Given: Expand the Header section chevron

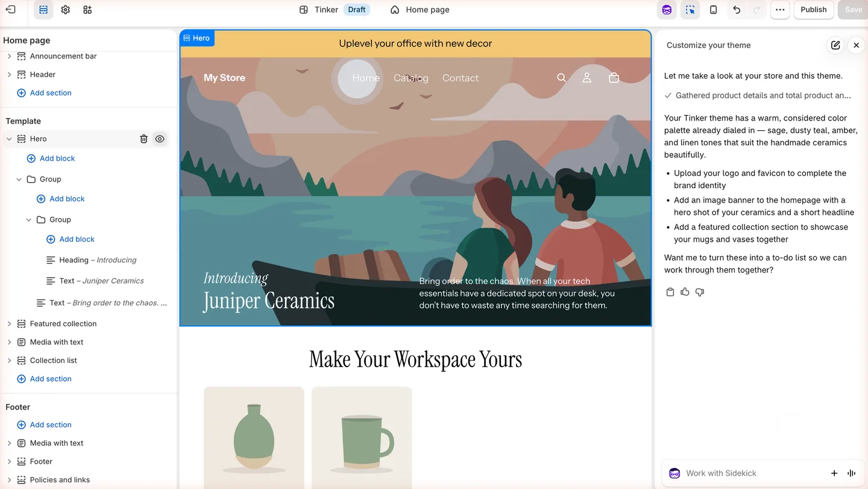Looking at the screenshot, I should tap(9, 75).
